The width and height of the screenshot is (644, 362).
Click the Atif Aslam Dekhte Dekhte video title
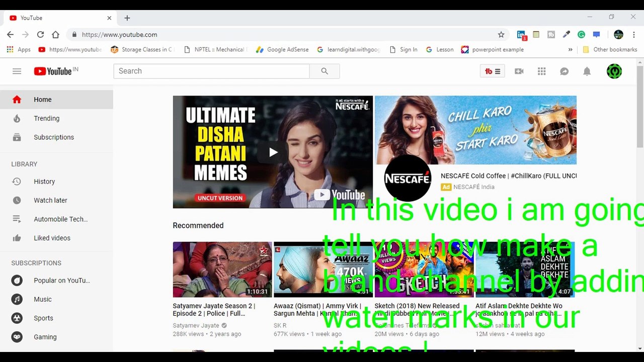pyautogui.click(x=519, y=310)
